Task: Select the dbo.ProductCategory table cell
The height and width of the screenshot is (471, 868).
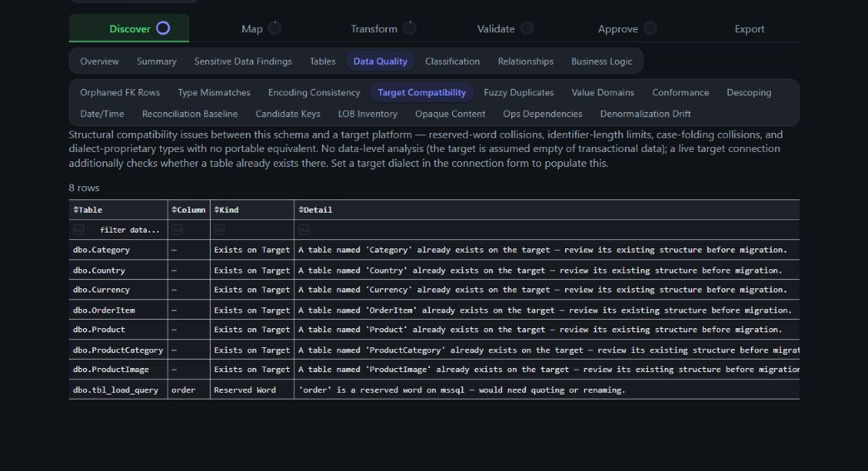Action: coord(118,350)
